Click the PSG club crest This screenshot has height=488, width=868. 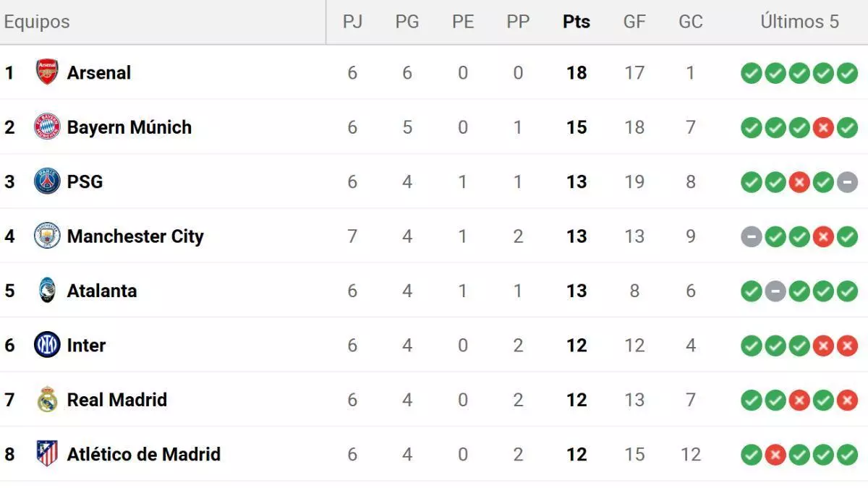coord(47,181)
